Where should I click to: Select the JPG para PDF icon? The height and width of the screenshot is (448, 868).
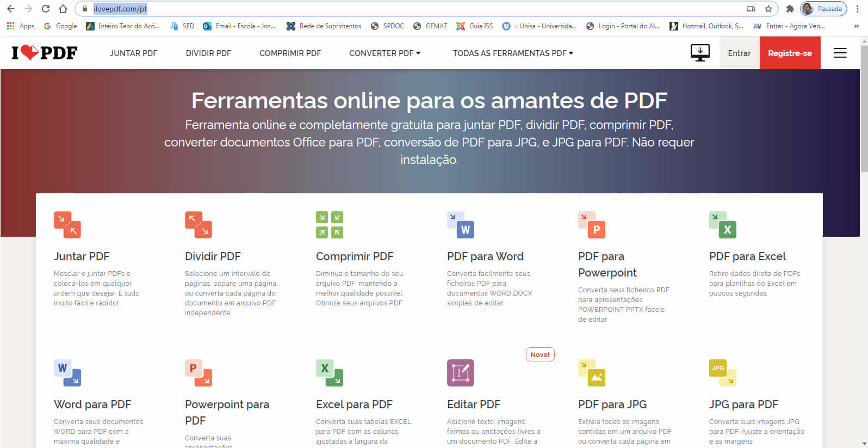point(723,373)
